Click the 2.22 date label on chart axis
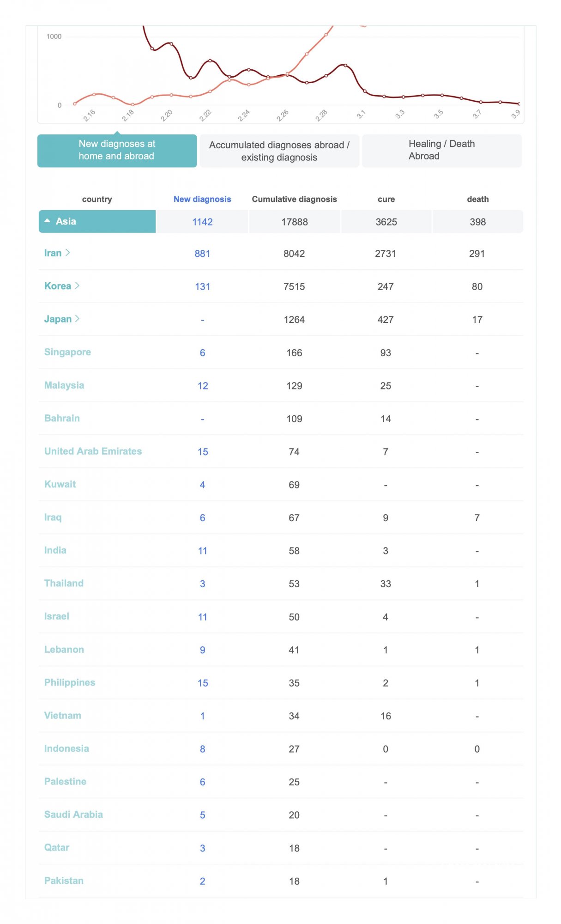The height and width of the screenshot is (924, 561). point(205,115)
